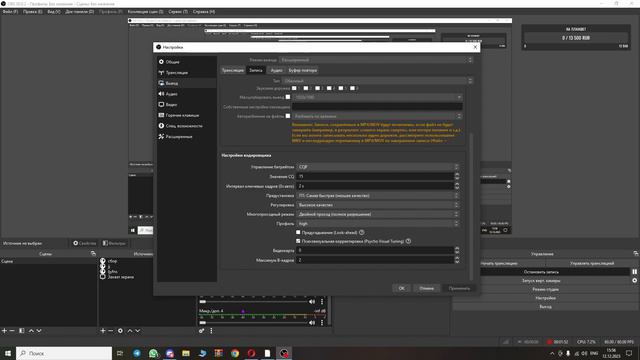
Task: Disable the Psycho Visual Tuning checkbox
Action: tap(298, 241)
